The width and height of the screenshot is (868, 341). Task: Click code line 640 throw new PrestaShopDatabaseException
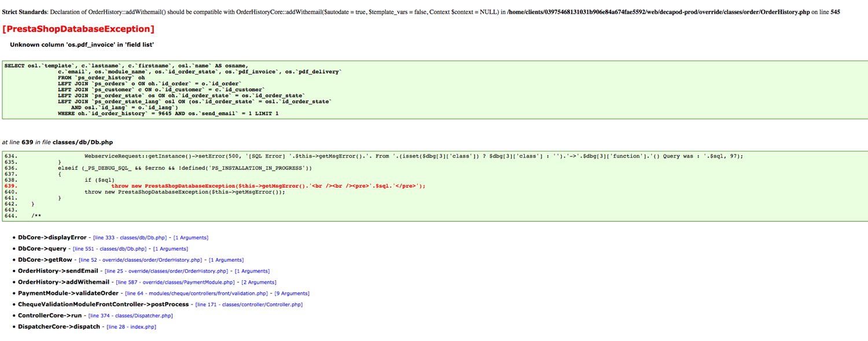(185, 192)
